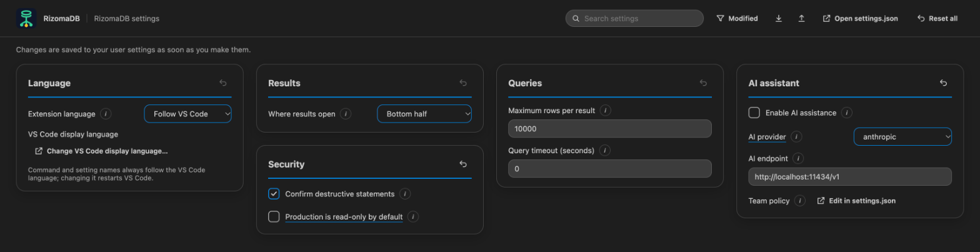Show info for Maximum rows per result
980x252 pixels.
(606, 110)
